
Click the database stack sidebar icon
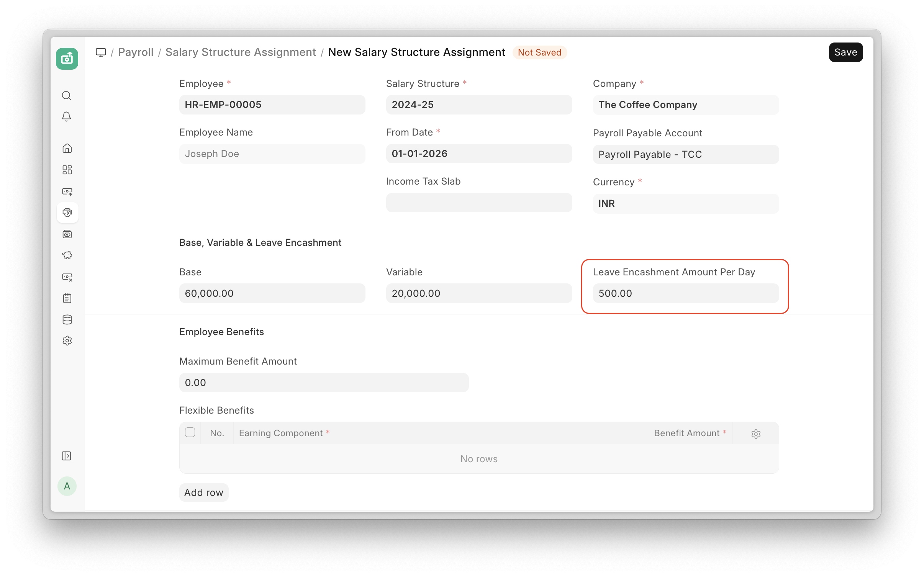[x=67, y=319]
